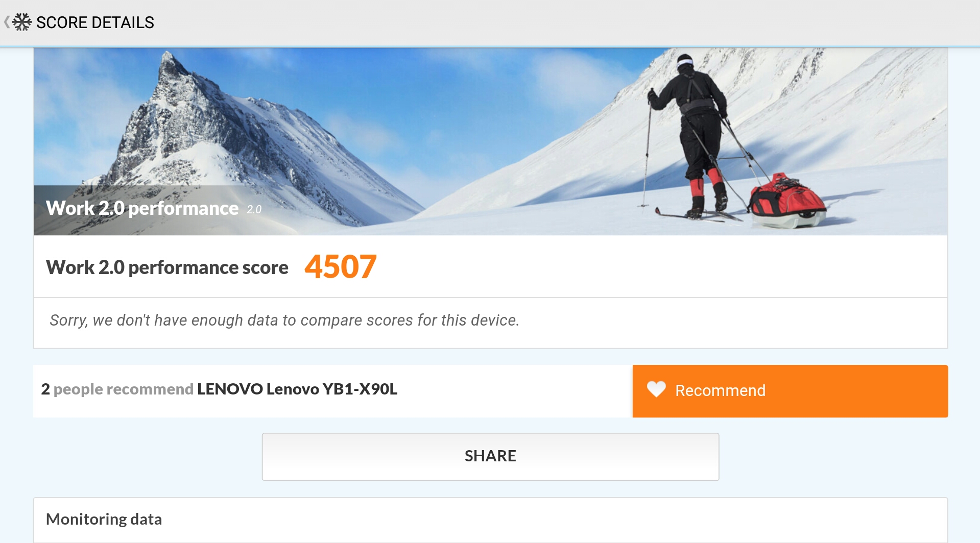Tap the small 2.0 version label

[254, 209]
